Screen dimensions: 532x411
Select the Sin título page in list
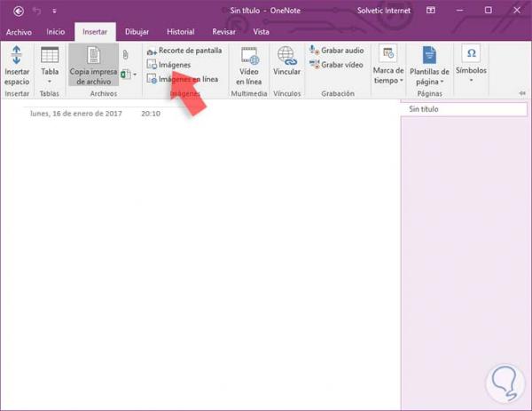pos(464,109)
